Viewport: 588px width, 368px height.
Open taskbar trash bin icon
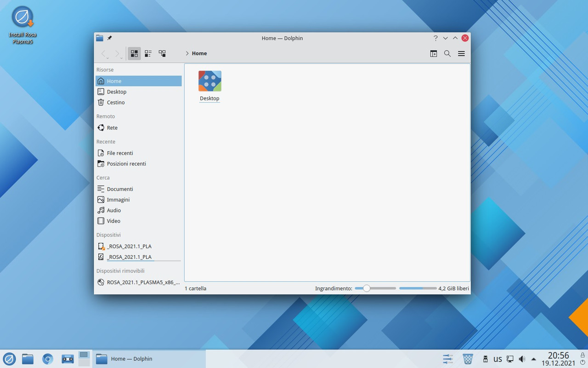pos(468,359)
